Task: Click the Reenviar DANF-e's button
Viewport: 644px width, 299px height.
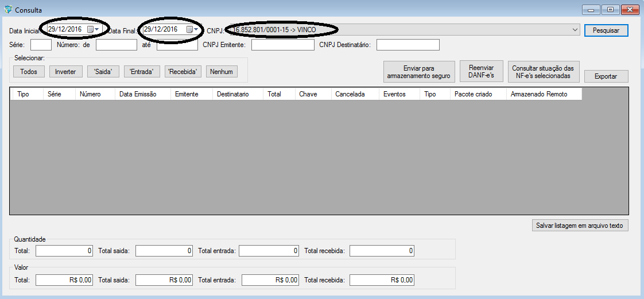Action: click(x=481, y=72)
